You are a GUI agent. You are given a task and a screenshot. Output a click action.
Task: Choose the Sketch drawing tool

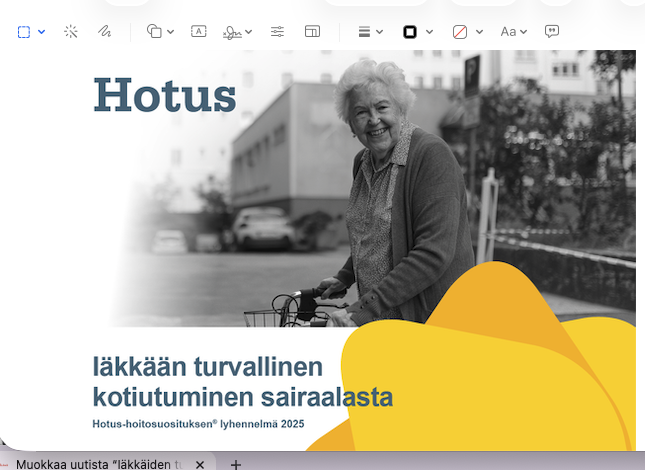tap(104, 31)
